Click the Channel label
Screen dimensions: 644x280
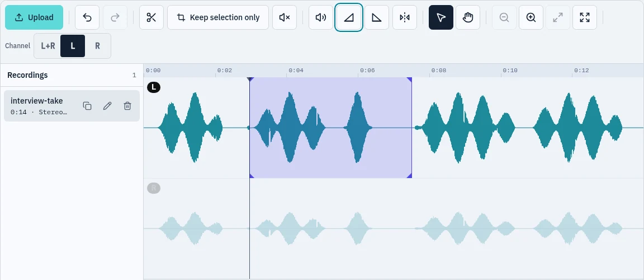pyautogui.click(x=18, y=45)
